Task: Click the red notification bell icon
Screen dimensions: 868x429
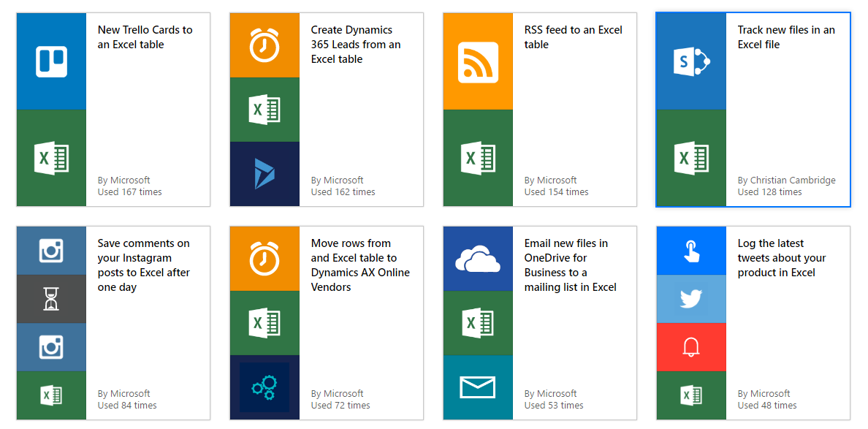Action: point(691,347)
